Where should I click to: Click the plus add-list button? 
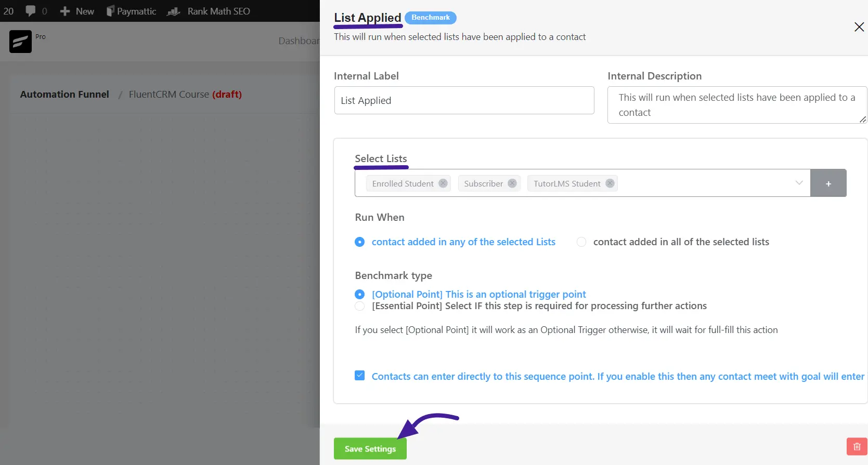coord(828,183)
